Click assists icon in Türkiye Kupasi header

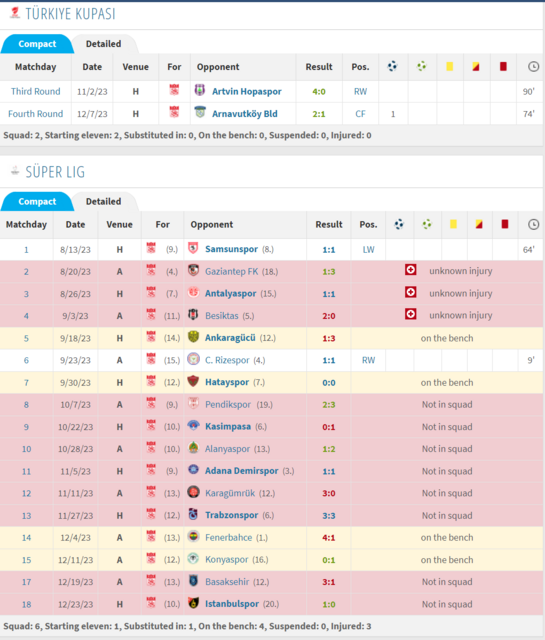(422, 66)
